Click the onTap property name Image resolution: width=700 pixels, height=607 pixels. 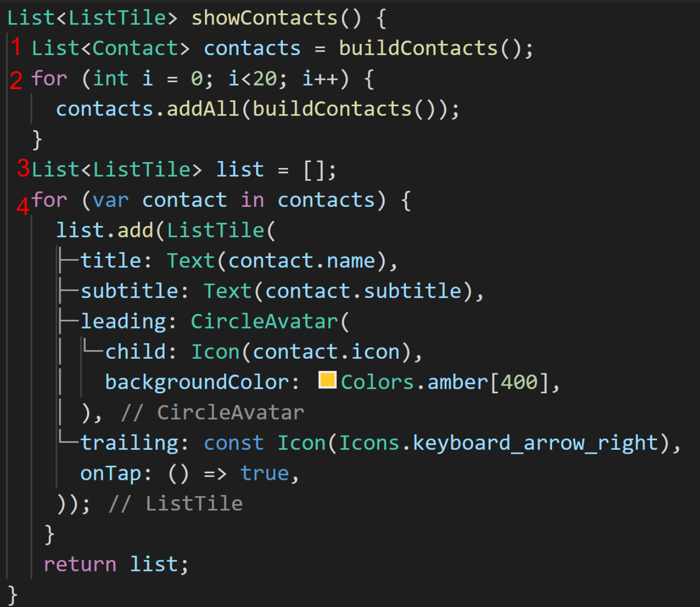coord(111,474)
